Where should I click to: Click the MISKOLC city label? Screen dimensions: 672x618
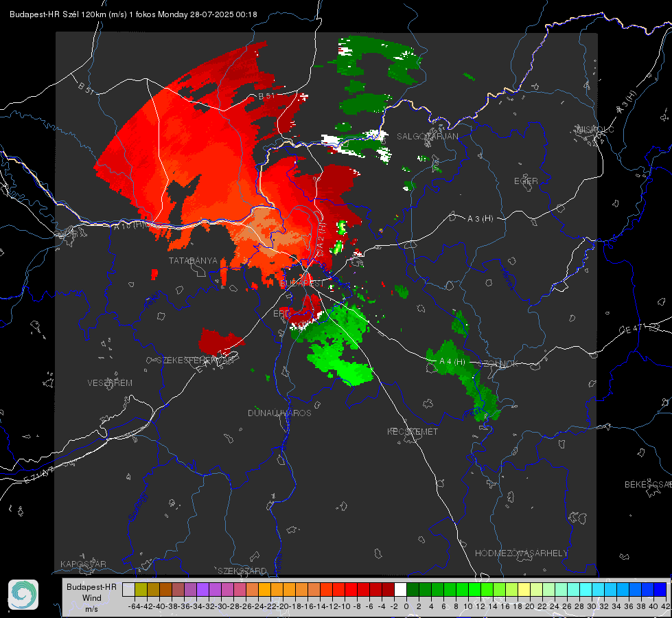595,129
